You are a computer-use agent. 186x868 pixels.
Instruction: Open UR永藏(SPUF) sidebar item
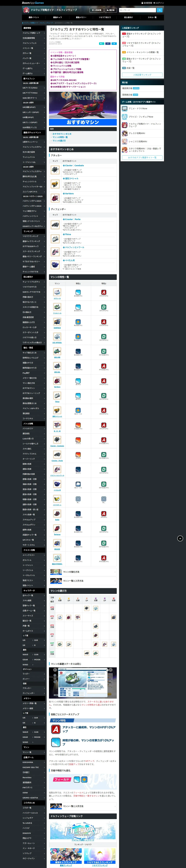(34, 107)
